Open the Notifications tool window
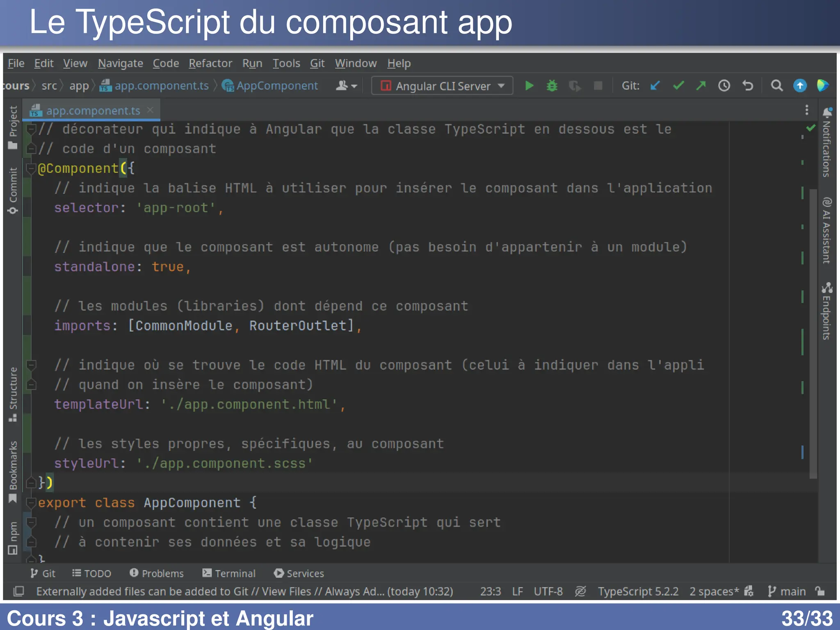Screen dimensions: 840x630 click(827, 142)
